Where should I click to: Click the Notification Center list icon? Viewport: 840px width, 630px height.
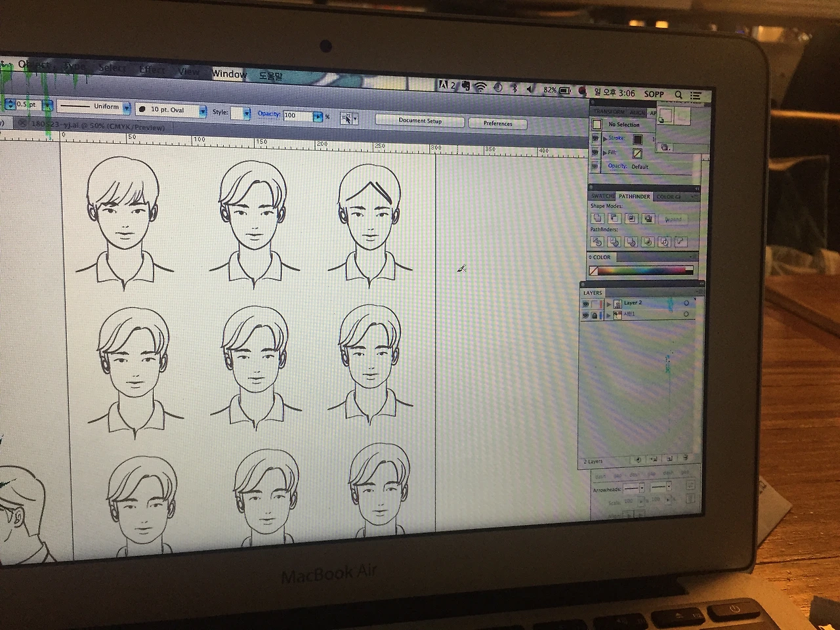[x=696, y=95]
